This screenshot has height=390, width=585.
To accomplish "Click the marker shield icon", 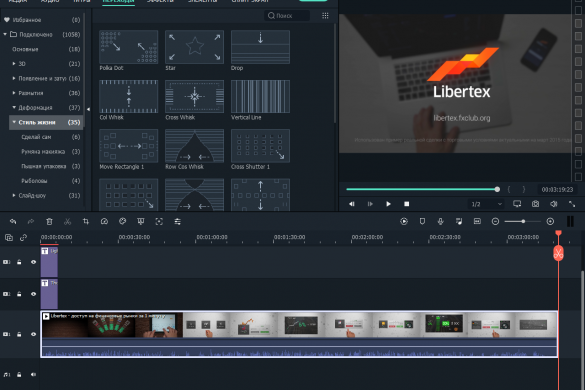I will pos(422,222).
